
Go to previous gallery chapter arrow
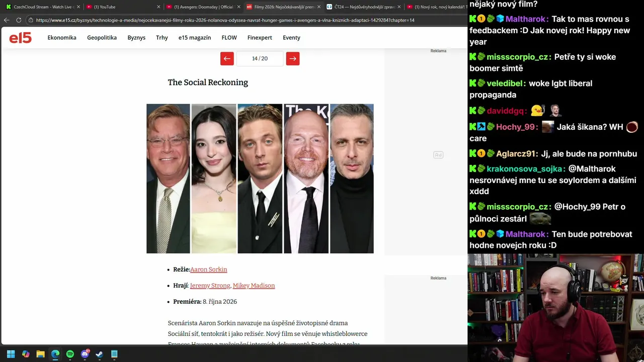point(227,58)
